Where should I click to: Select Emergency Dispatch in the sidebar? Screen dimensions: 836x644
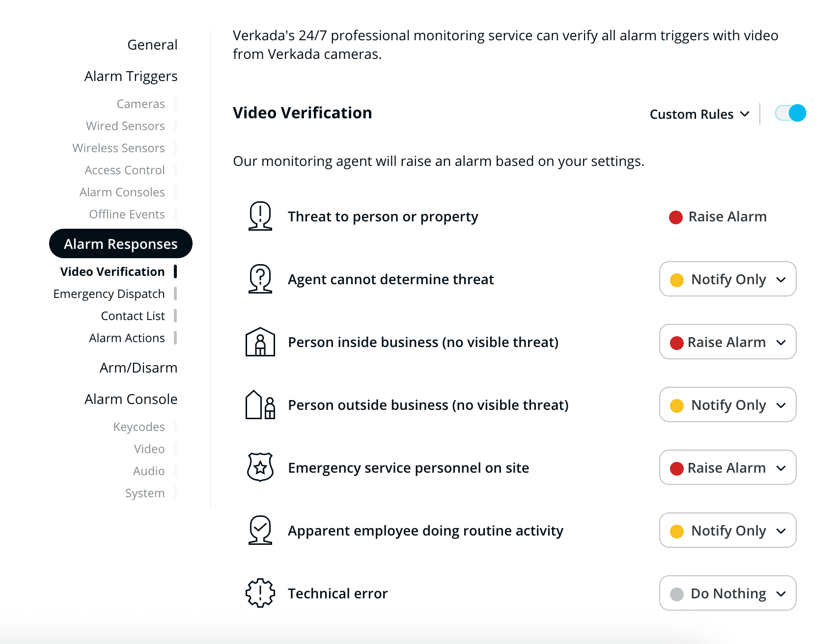pos(109,293)
